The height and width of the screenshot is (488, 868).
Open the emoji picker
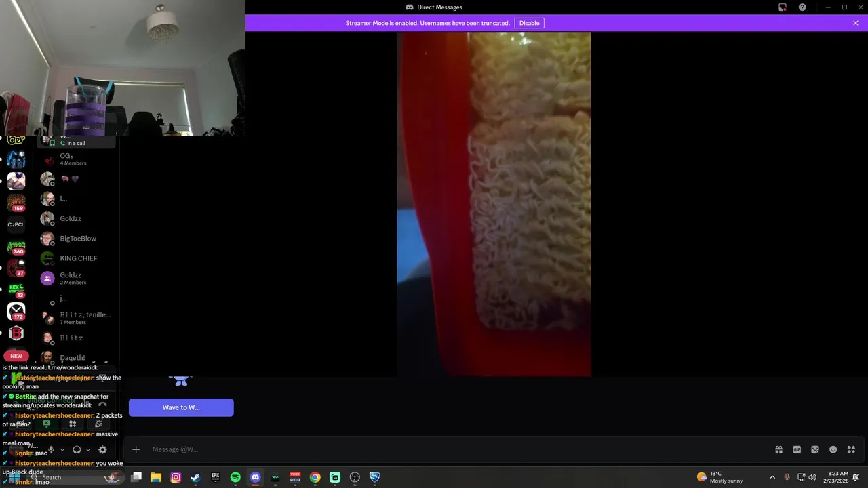click(833, 449)
